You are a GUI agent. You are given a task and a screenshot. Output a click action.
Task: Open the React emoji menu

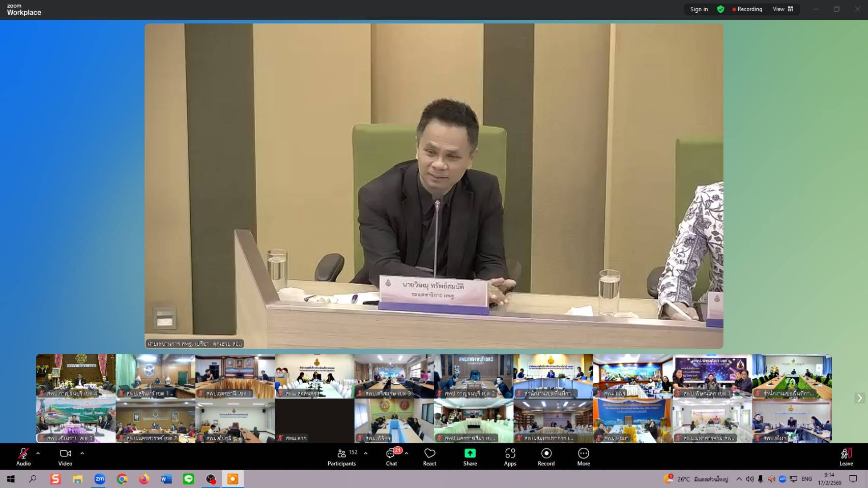[429, 456]
